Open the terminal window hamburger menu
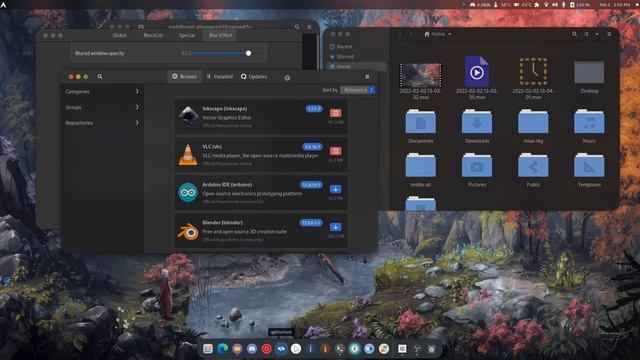Image resolution: width=640 pixels, height=360 pixels. click(309, 27)
